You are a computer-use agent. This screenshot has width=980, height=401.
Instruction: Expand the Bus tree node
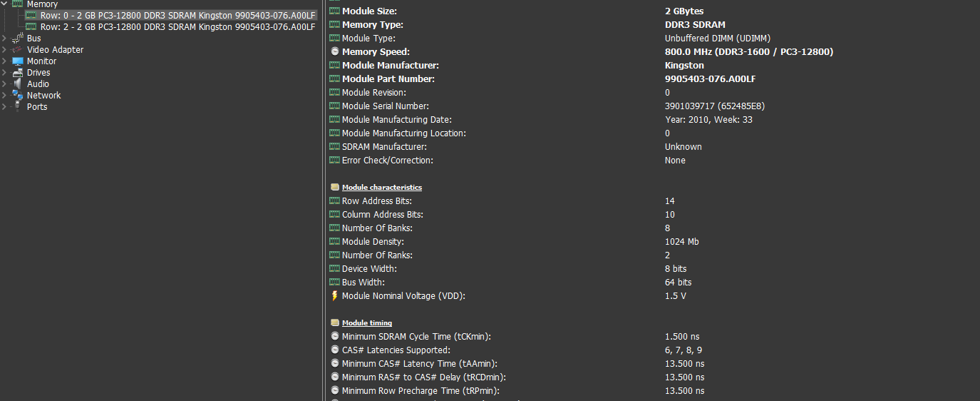(x=4, y=39)
